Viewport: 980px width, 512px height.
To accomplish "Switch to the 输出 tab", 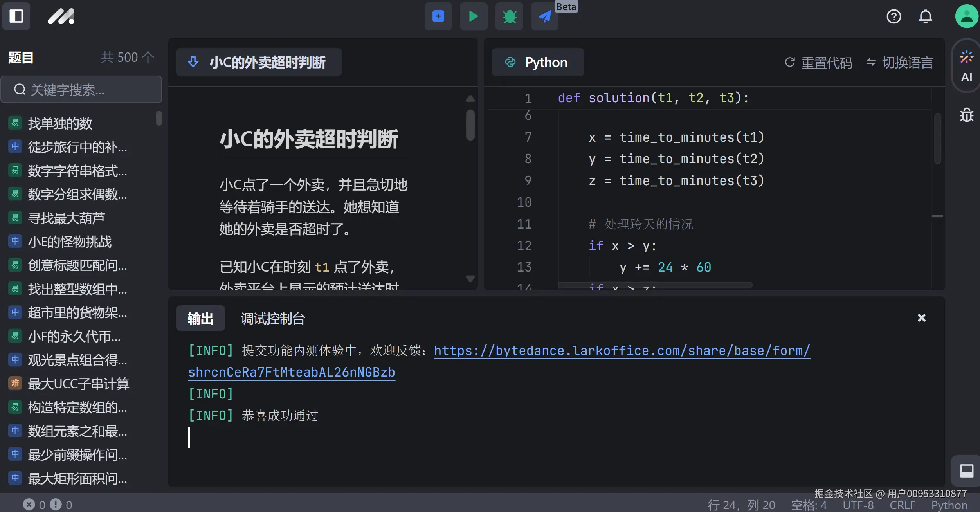I will 200,318.
